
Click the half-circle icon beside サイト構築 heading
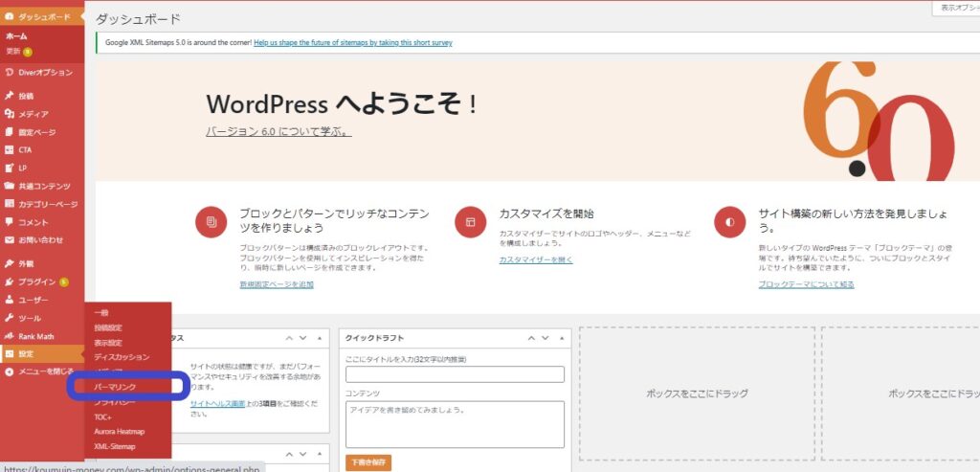730,222
